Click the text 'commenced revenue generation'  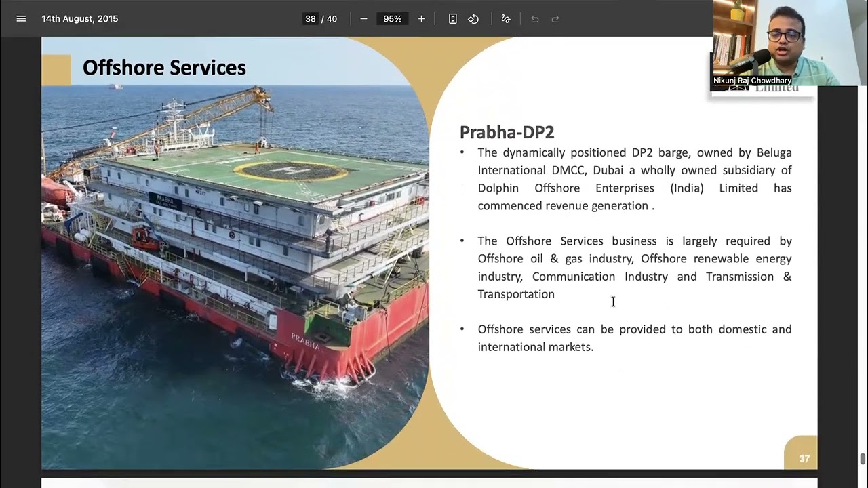tap(563, 206)
